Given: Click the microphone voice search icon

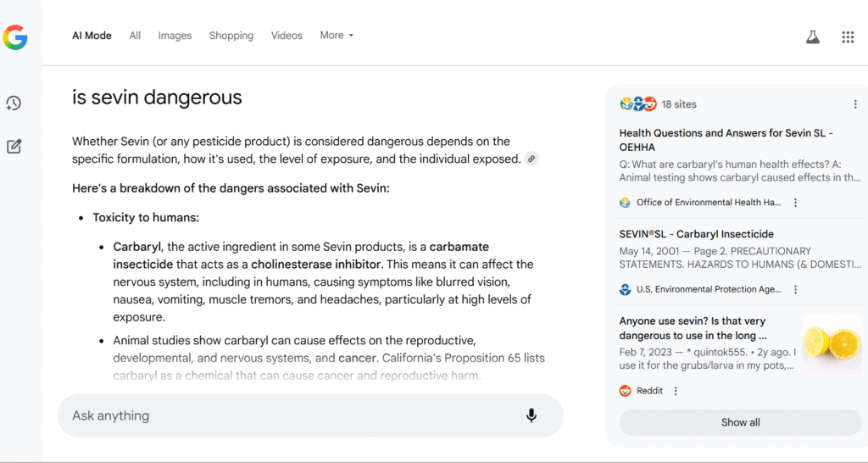Looking at the screenshot, I should point(531,416).
